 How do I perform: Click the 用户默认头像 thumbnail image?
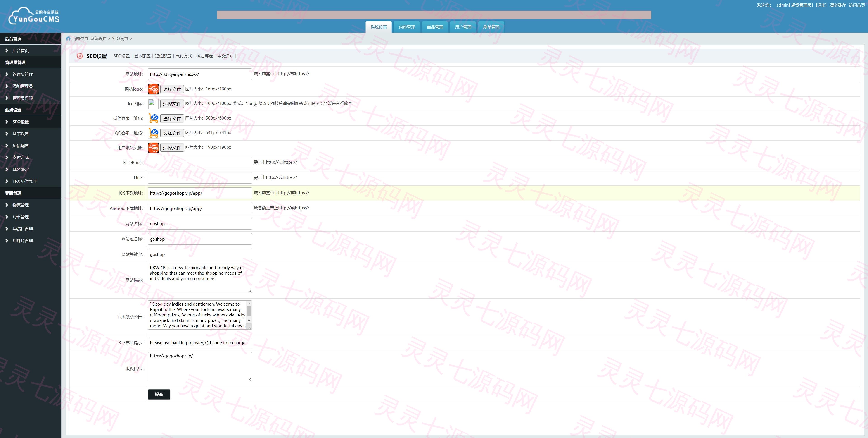coord(153,148)
